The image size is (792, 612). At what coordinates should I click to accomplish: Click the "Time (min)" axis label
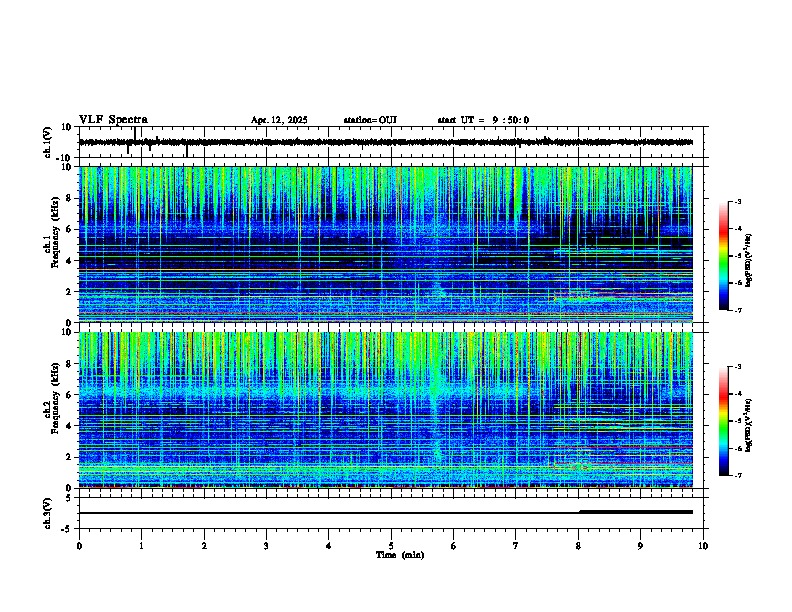(x=400, y=555)
